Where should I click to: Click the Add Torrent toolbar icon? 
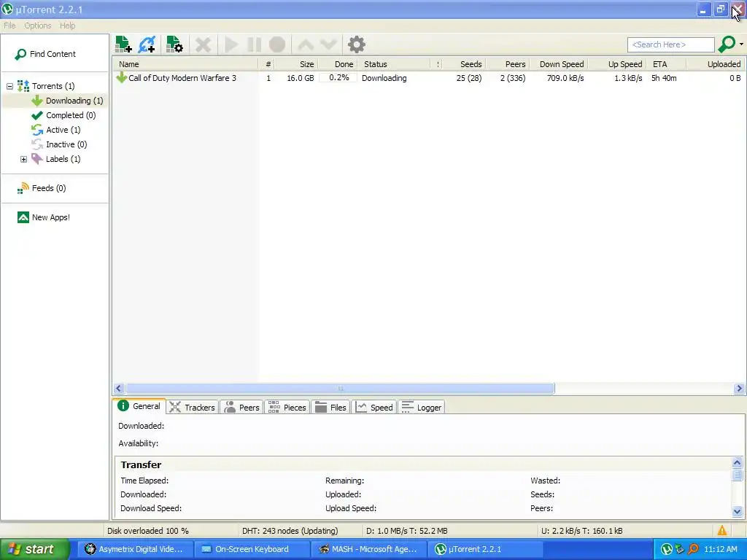pyautogui.click(x=123, y=44)
